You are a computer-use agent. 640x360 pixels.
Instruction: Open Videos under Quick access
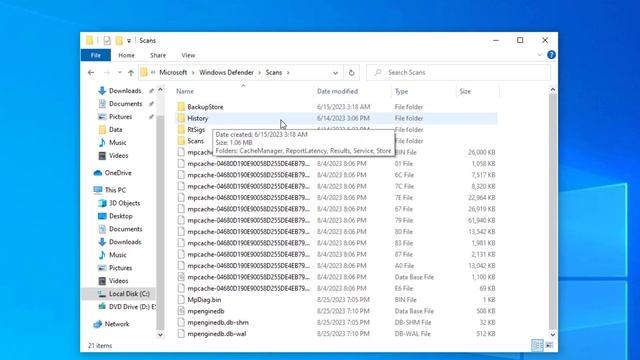pyautogui.click(x=118, y=156)
